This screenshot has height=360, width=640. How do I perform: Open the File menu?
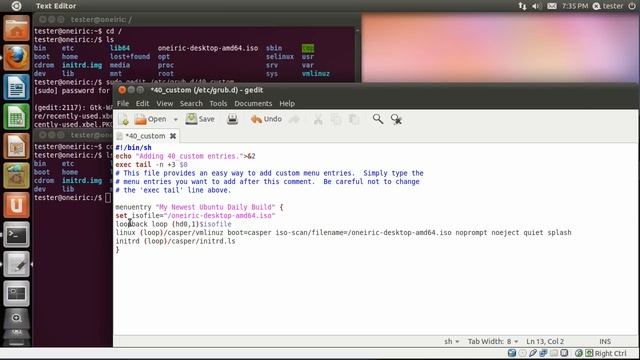coord(122,103)
